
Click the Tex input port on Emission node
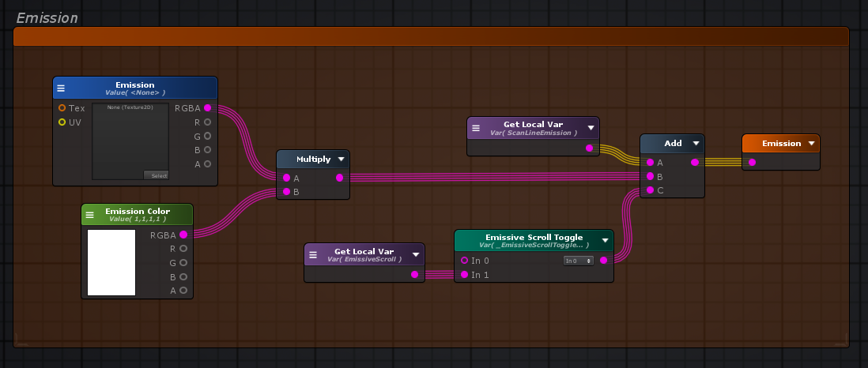[x=62, y=108]
